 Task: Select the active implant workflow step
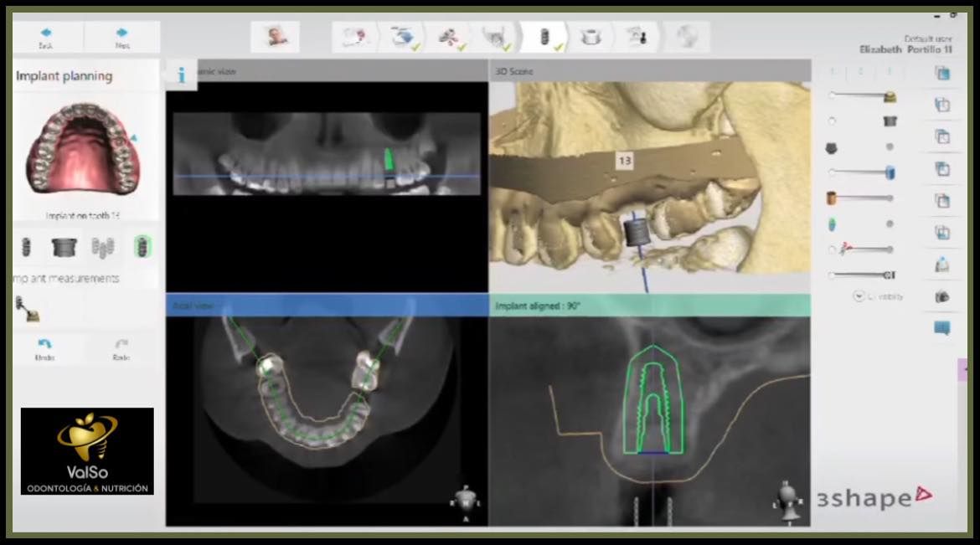tap(544, 38)
